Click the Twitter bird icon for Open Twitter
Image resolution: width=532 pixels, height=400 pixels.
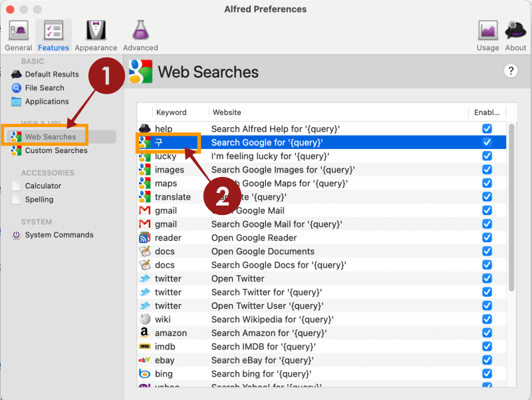coord(144,278)
